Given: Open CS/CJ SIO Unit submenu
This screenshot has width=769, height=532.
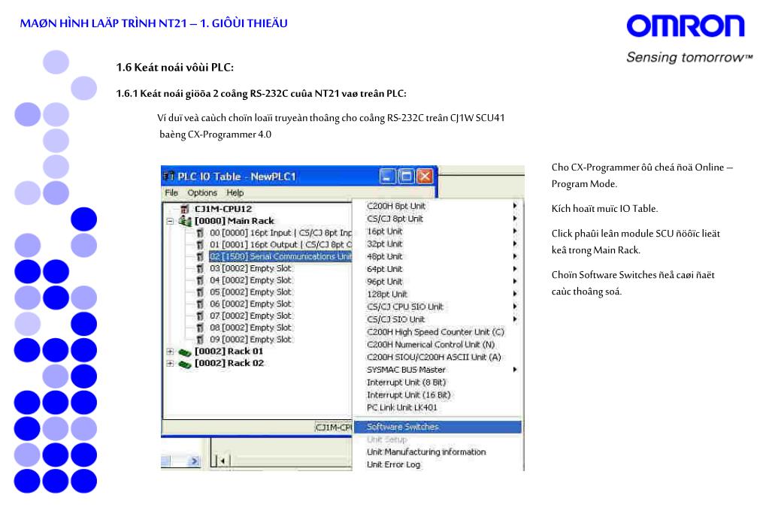Looking at the screenshot, I should tap(438, 319).
